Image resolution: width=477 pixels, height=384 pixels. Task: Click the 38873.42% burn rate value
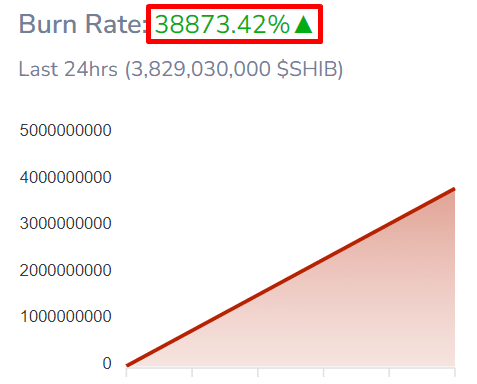coord(223,24)
